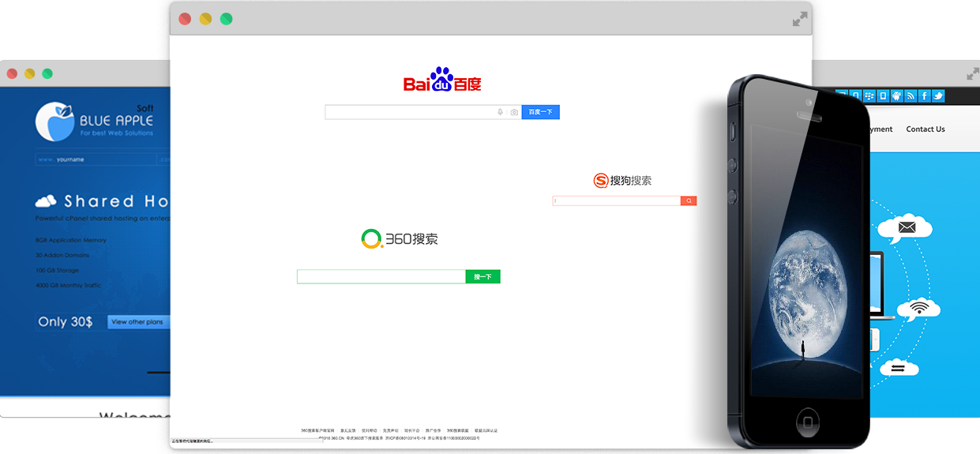Viewport: 980px width, 454px height.
Task: Open the Twitter bird icon in right window
Action: [x=938, y=96]
